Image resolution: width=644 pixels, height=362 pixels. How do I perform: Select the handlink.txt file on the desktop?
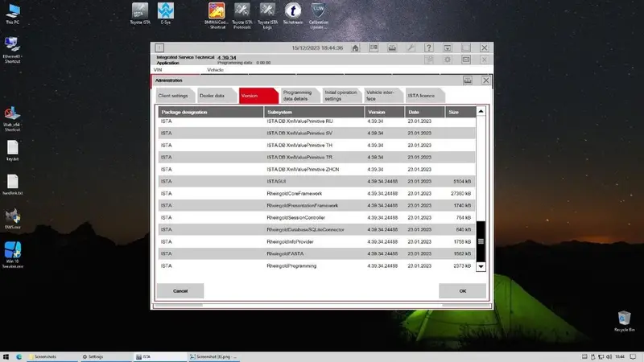pyautogui.click(x=12, y=185)
